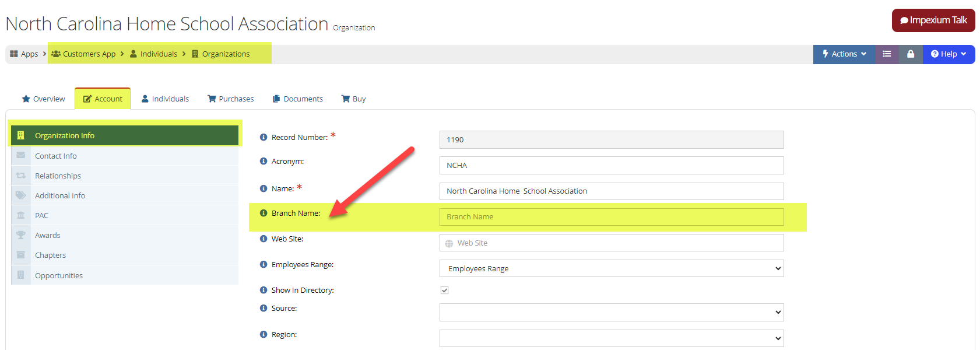Click the Web Site input field
Image resolution: width=980 pixels, height=350 pixels.
(x=612, y=243)
